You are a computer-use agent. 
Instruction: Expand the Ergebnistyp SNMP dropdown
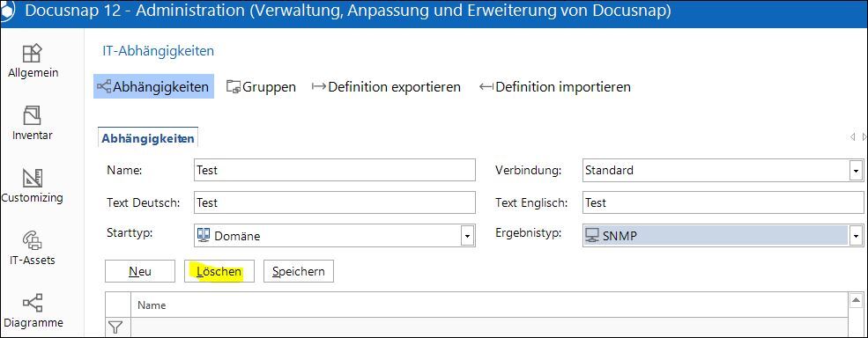pos(856,236)
